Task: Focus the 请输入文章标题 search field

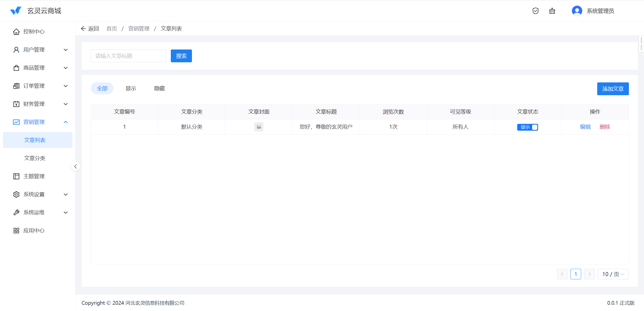Action: tap(128, 56)
